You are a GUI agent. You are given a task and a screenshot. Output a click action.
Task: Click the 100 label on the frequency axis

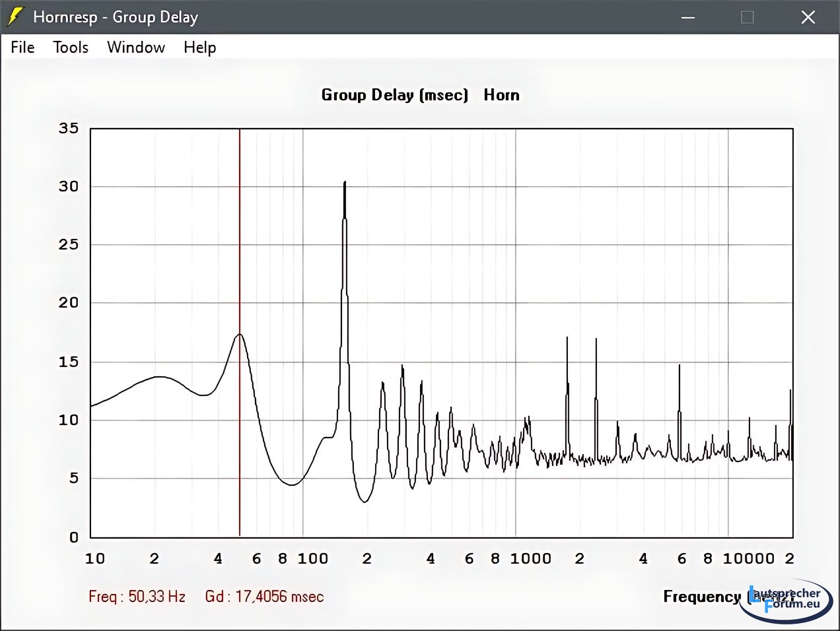tap(312, 558)
